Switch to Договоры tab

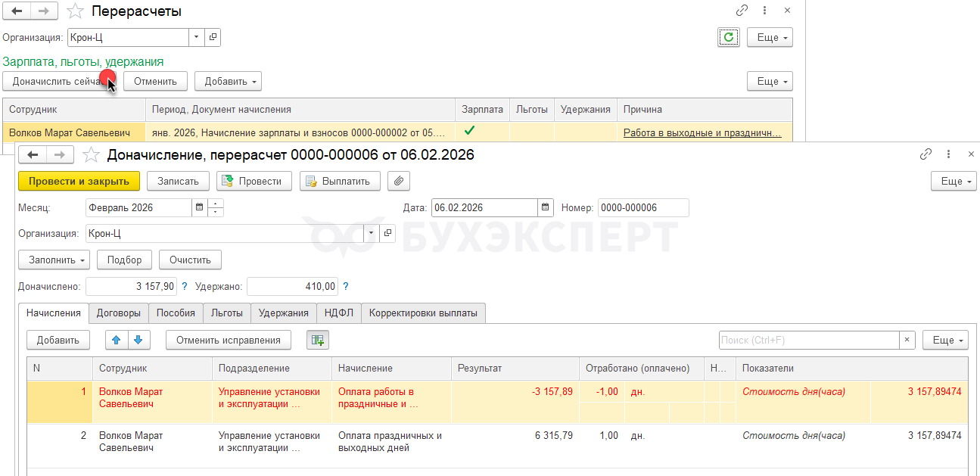tap(118, 313)
